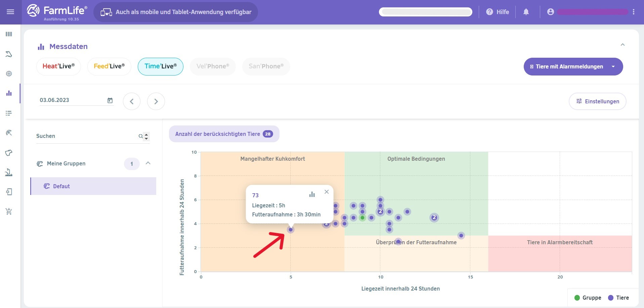Toggle the Tiere legend entry

(x=618, y=298)
